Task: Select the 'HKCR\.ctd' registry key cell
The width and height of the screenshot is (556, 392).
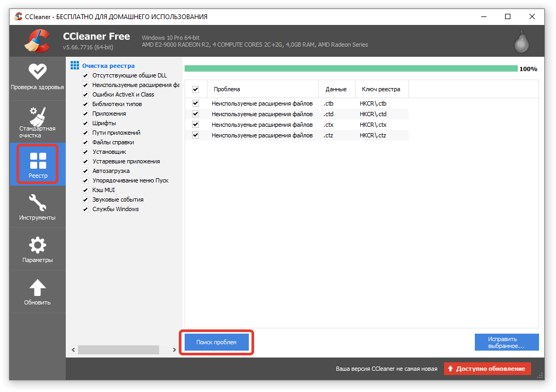Action: pos(373,114)
